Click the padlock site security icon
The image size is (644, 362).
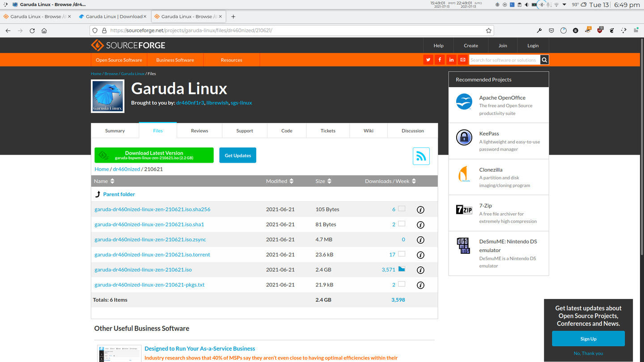[x=104, y=31]
